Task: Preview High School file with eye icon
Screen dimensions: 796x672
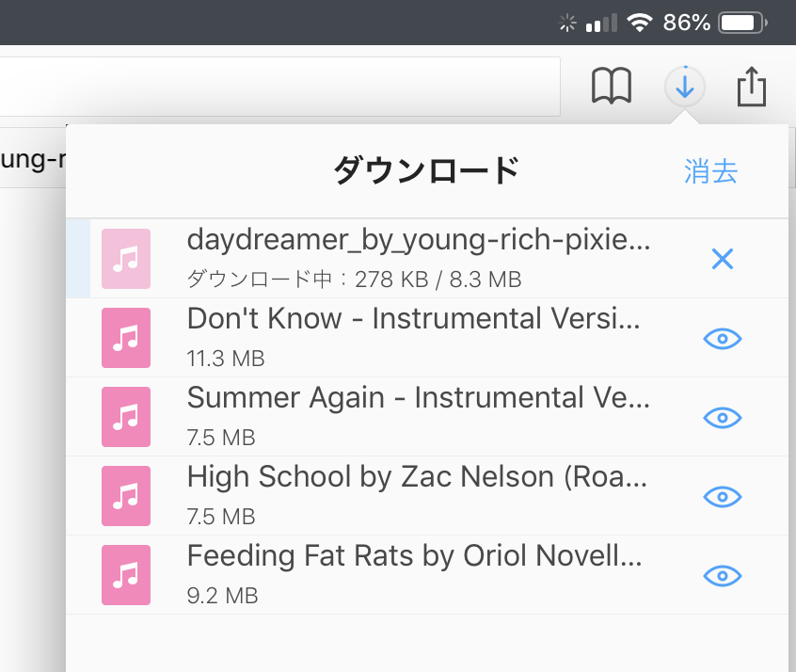Action: (723, 497)
